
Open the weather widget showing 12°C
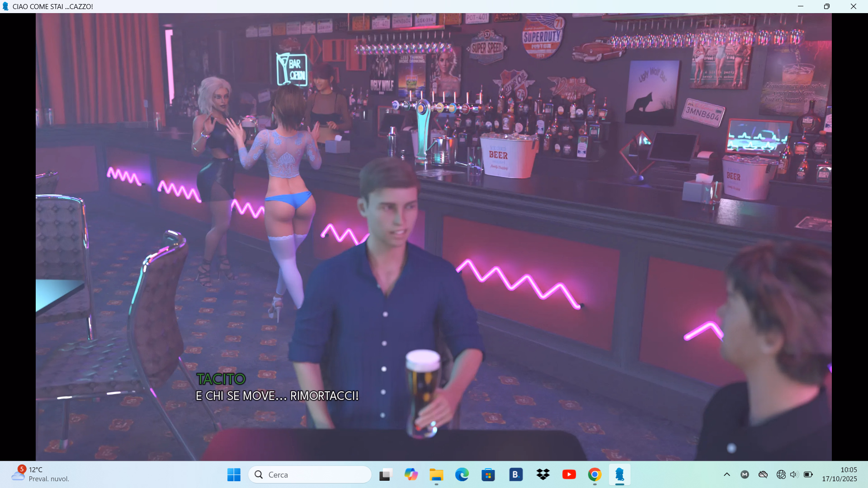point(41,474)
